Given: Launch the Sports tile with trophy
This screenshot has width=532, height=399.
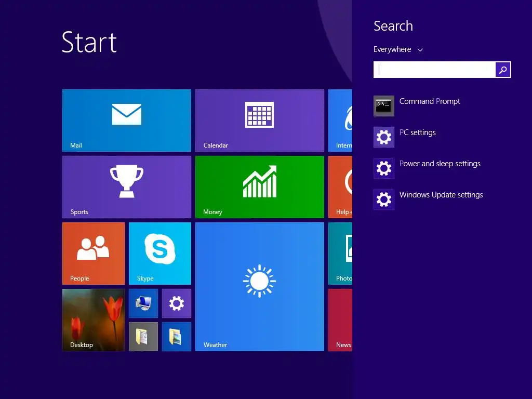Looking at the screenshot, I should pos(127,187).
